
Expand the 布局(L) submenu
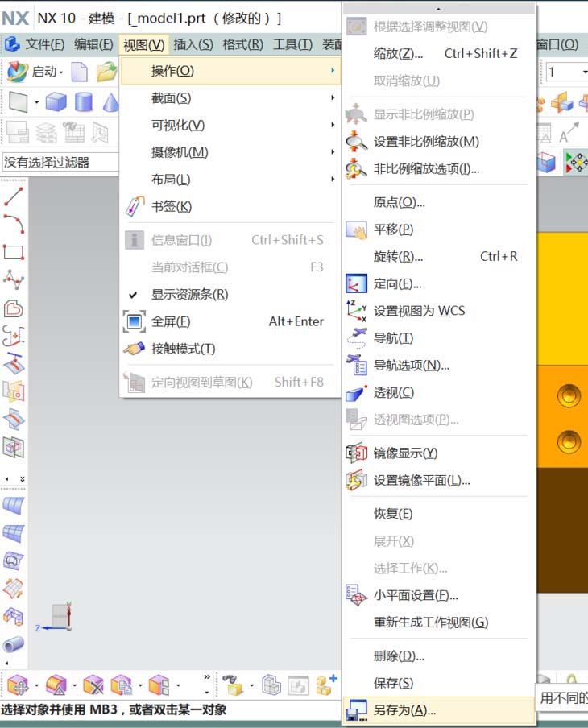(x=231, y=179)
